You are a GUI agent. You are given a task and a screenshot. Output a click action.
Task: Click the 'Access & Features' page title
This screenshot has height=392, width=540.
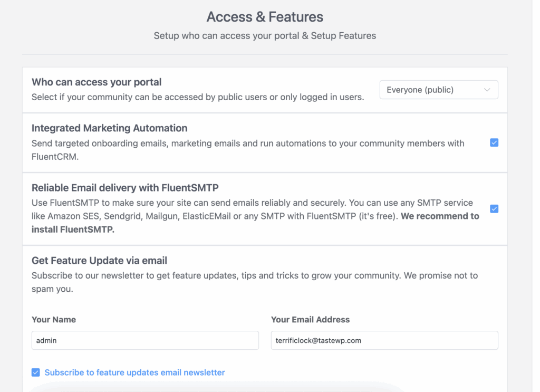coord(265,17)
